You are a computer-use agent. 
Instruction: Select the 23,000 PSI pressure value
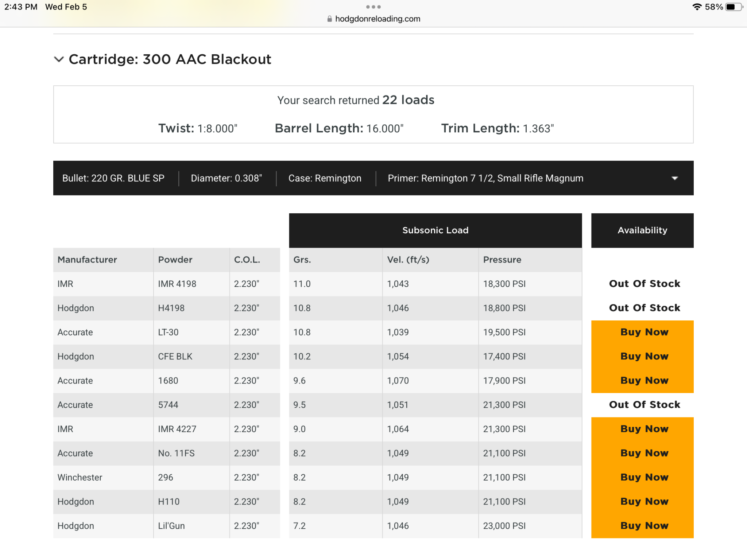504,526
